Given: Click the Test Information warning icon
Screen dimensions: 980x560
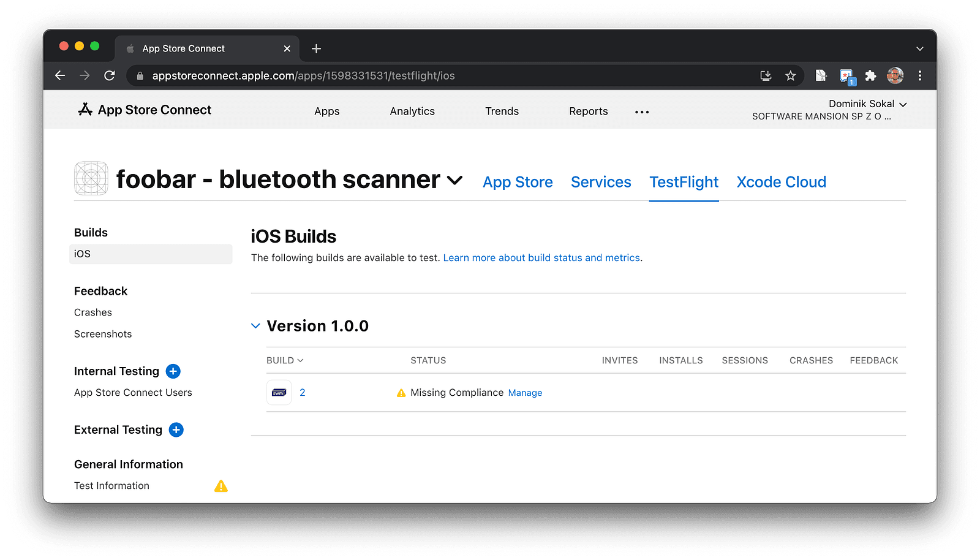Looking at the screenshot, I should coord(221,486).
